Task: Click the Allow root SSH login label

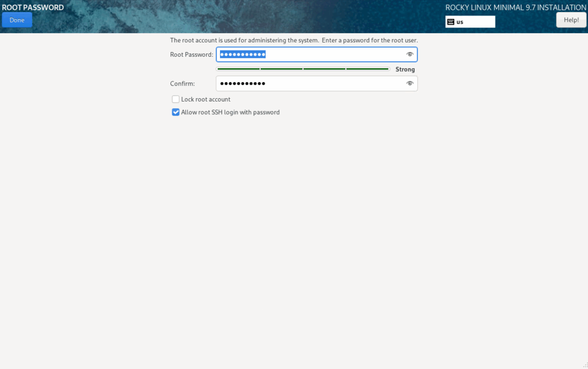Action: click(x=230, y=112)
